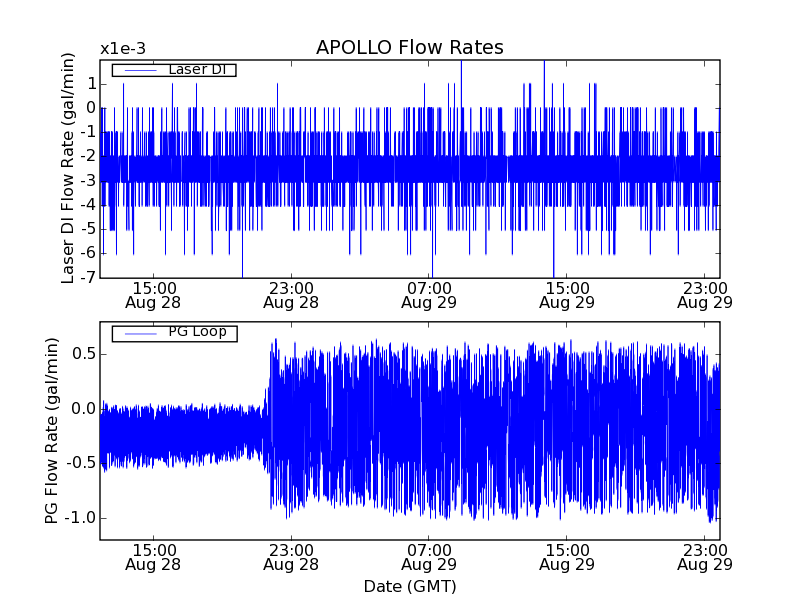Click the 07:00 Aug 29 tick on Laser DI chart
Viewport: 800px width, 600px height.
[428, 294]
